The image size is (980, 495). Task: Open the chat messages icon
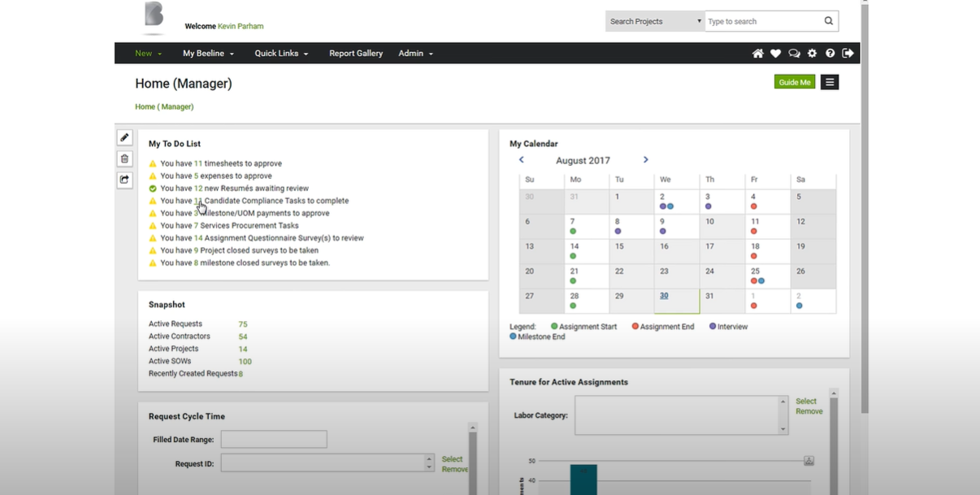coord(794,54)
